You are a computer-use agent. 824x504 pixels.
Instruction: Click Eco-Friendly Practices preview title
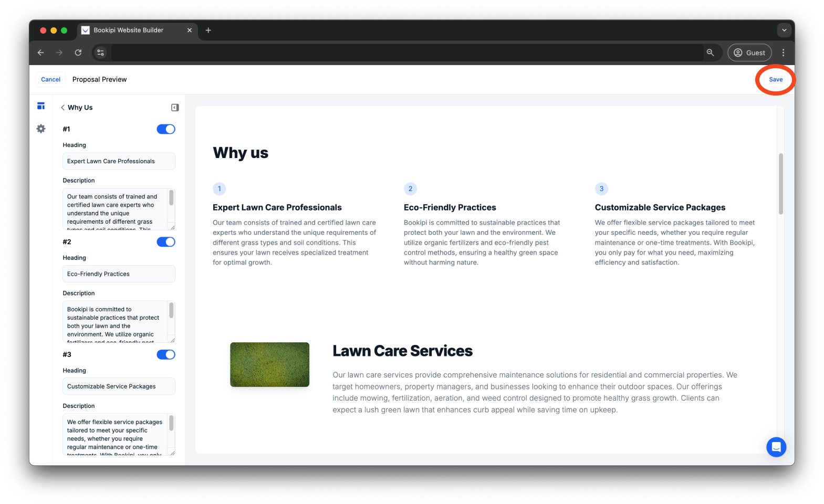pyautogui.click(x=450, y=207)
